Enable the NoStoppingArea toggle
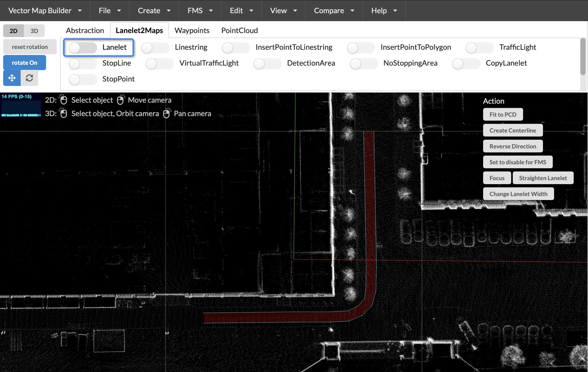This screenshot has height=372, width=588. pos(363,63)
